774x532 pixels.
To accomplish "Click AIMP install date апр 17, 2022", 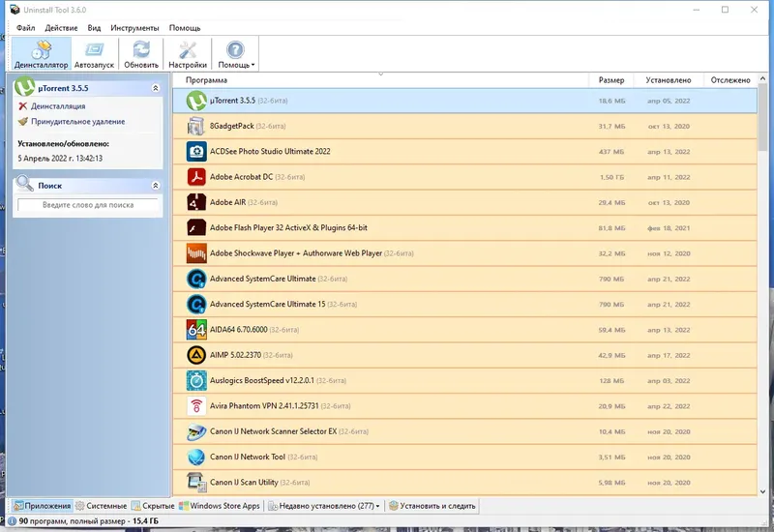I will pyautogui.click(x=669, y=355).
